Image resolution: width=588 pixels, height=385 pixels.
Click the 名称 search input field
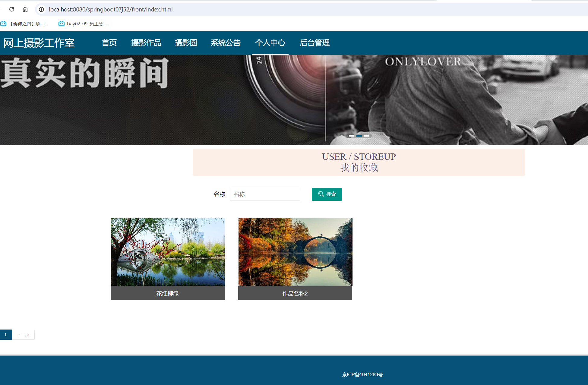[264, 194]
